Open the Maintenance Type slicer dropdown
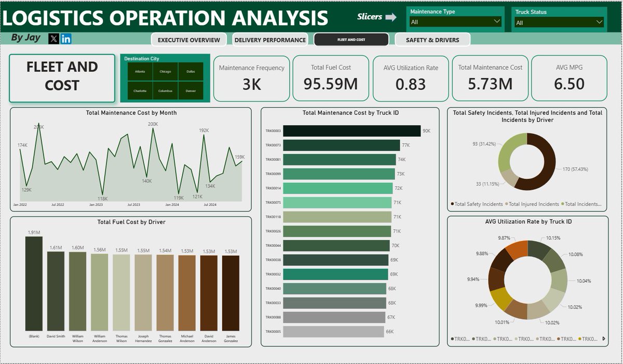 (x=455, y=22)
